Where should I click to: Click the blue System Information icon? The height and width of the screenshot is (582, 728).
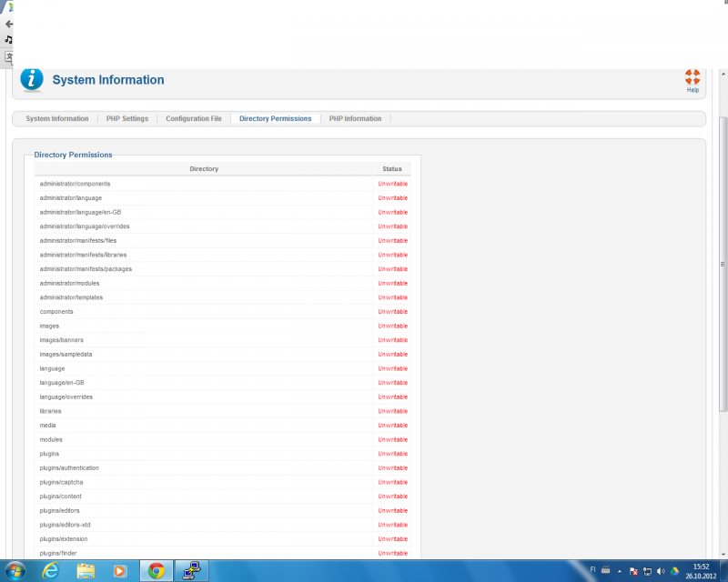coord(32,79)
